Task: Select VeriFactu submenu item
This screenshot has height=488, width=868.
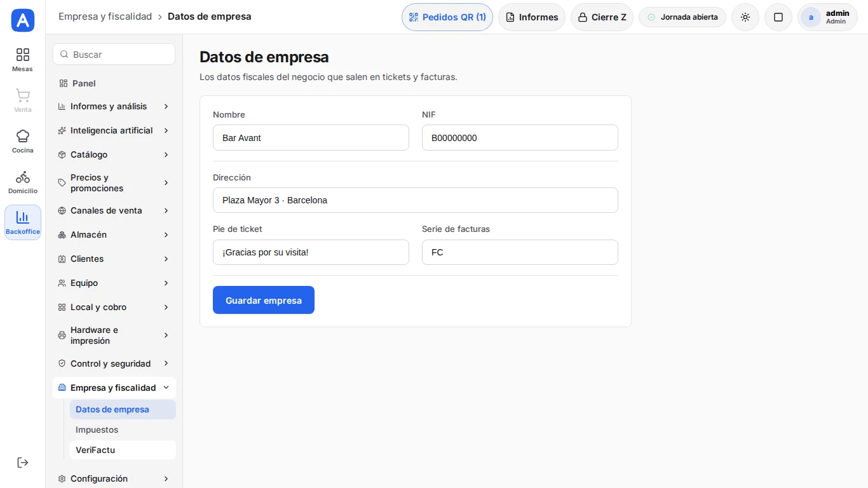Action: pos(123,450)
